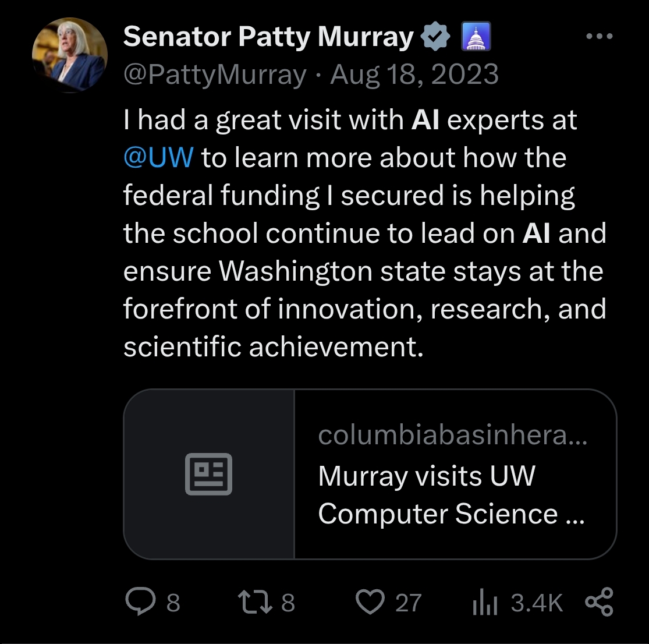Screen dimensions: 649x644
Task: Open the share post icon
Action: tap(599, 602)
